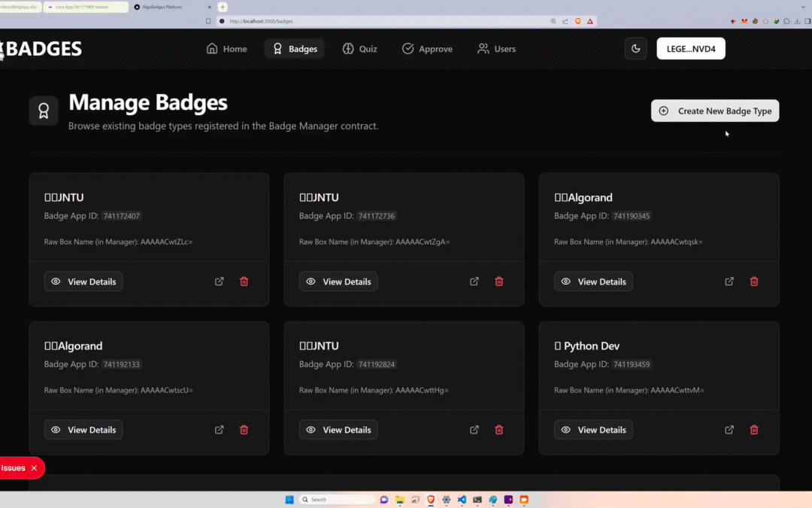Click trash icon on Algorand badge 741190345
The height and width of the screenshot is (508, 812).
coord(754,281)
